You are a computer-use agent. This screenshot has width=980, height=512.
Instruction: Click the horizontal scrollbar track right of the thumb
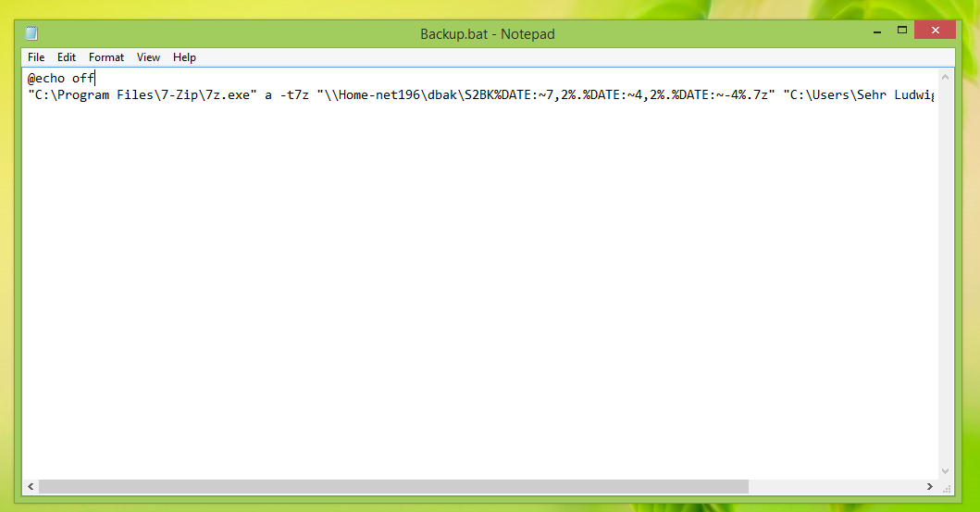pyautogui.click(x=833, y=486)
